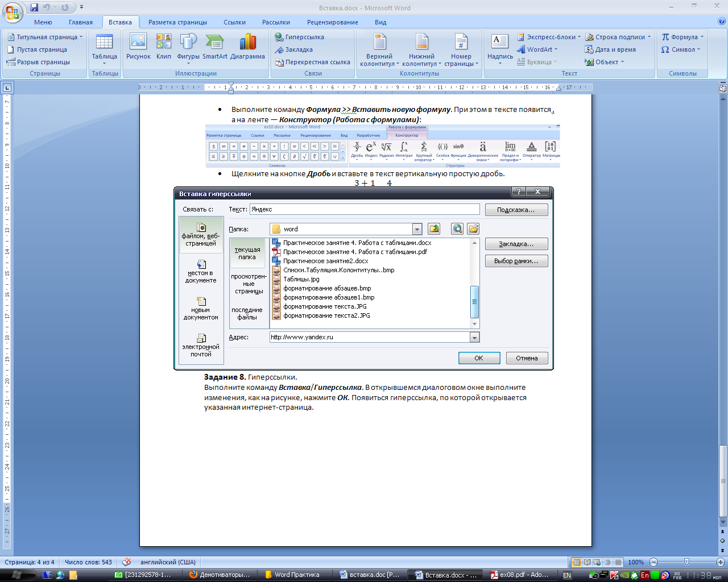The width and height of the screenshot is (728, 582).
Task: Click Browse for File folder icon
Action: [473, 229]
